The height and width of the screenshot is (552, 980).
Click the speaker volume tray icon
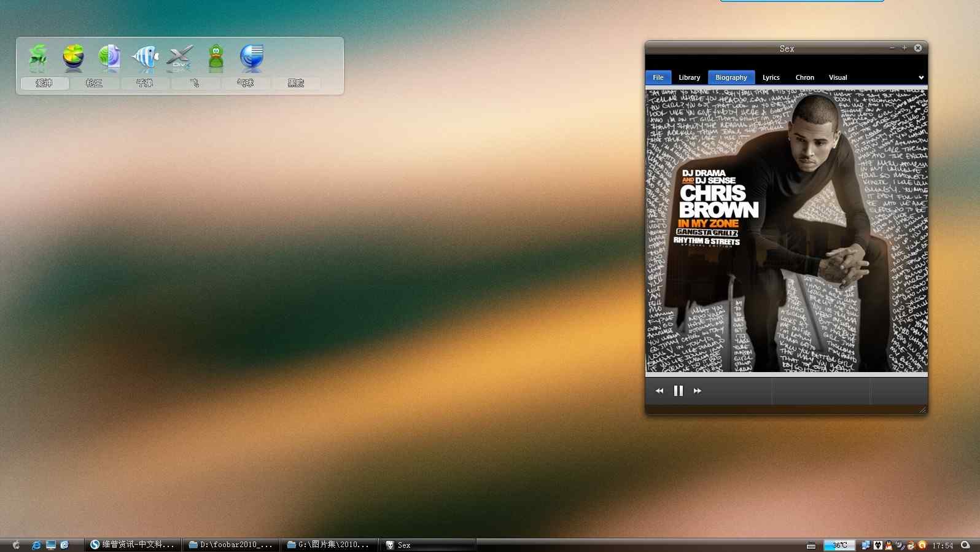pos(900,545)
